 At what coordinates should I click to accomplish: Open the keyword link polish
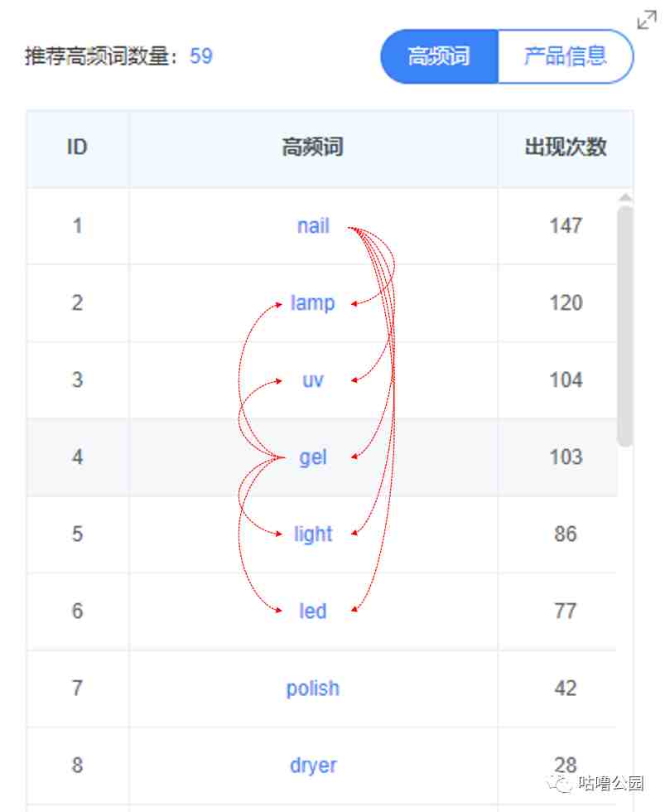312,689
